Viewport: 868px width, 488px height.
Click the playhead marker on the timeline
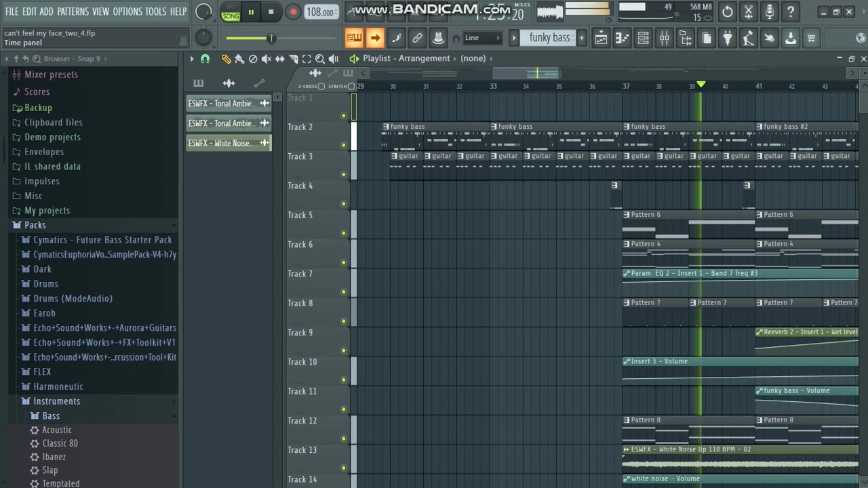[701, 84]
